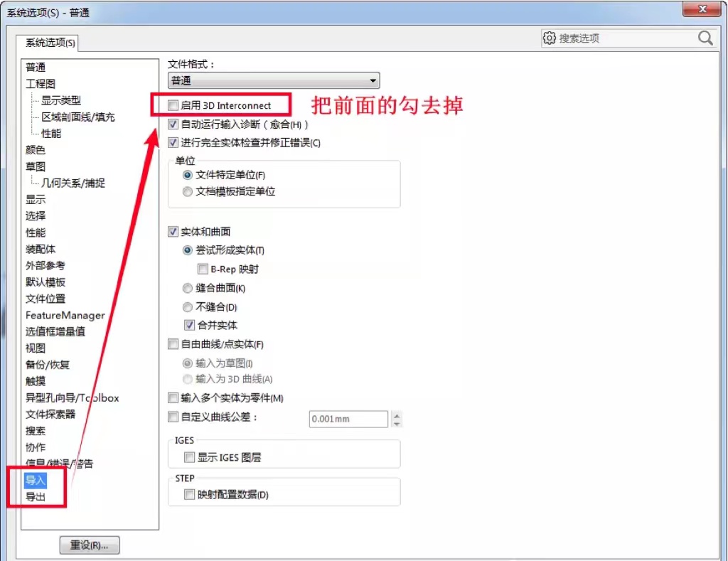Open 文件位置 options
The width and height of the screenshot is (728, 561).
pos(45,299)
